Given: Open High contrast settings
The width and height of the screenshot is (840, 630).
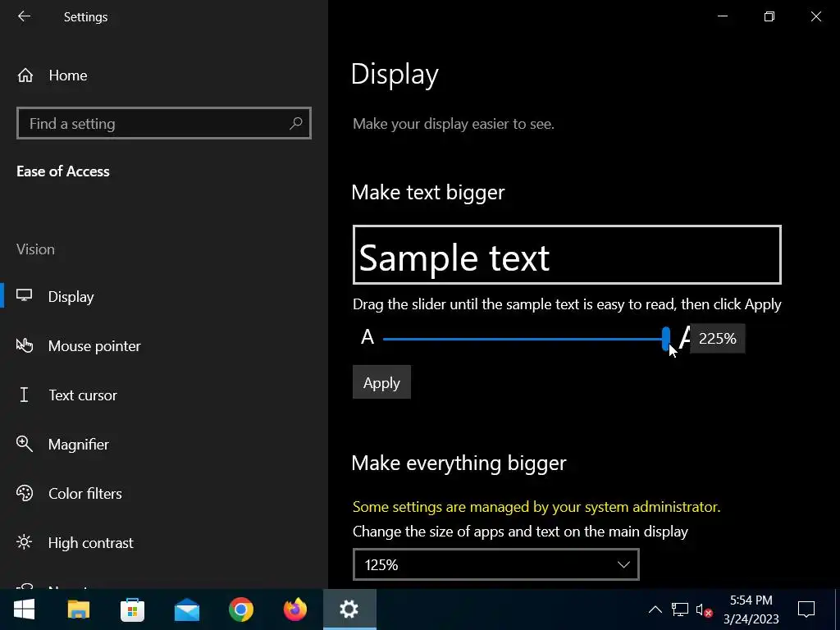Looking at the screenshot, I should (90, 543).
